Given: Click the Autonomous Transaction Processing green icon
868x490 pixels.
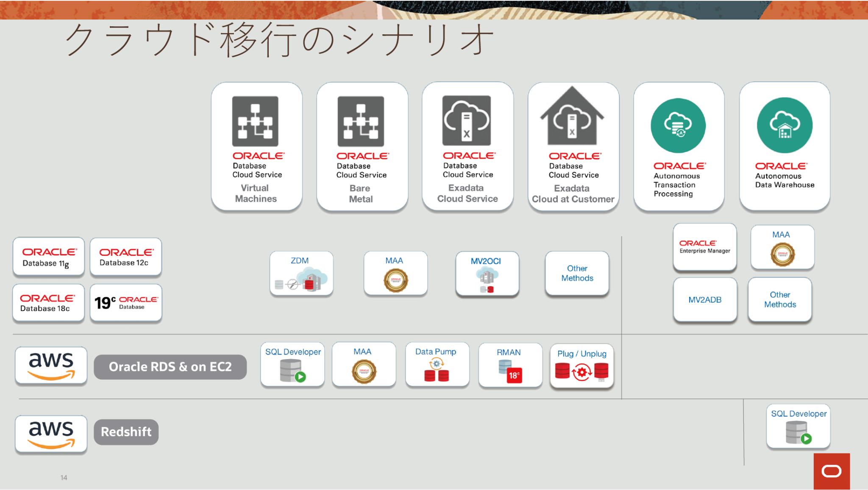Looking at the screenshot, I should click(x=678, y=125).
